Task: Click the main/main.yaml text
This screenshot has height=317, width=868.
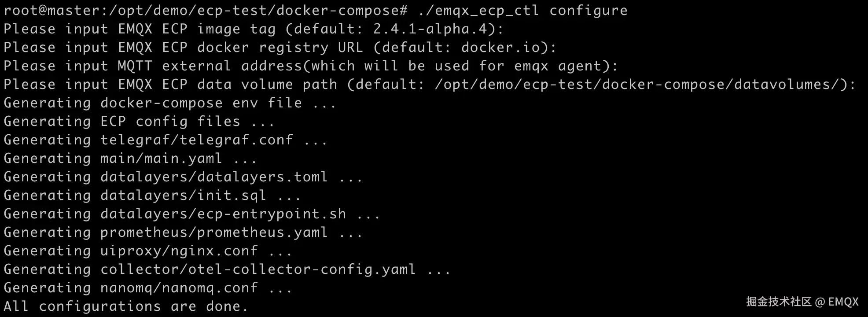Action: pos(161,158)
